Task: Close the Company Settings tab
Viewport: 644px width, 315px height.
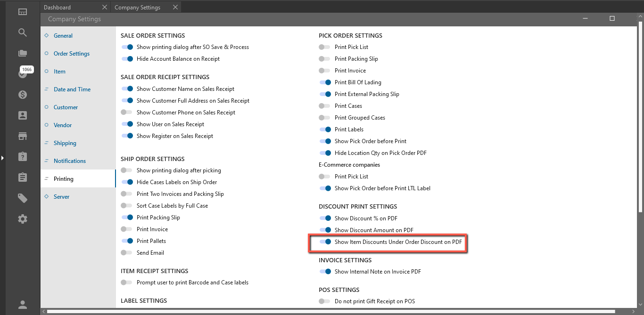Action: [x=175, y=8]
